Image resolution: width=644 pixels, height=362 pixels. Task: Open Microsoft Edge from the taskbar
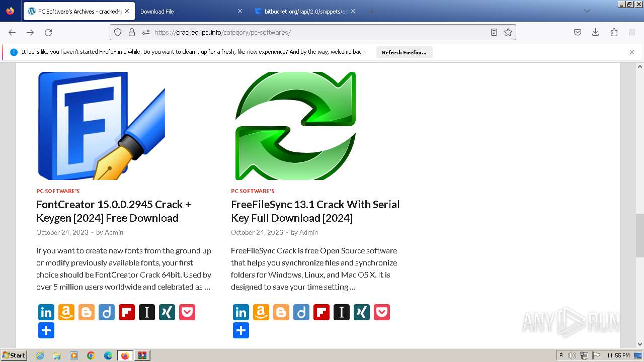108,355
